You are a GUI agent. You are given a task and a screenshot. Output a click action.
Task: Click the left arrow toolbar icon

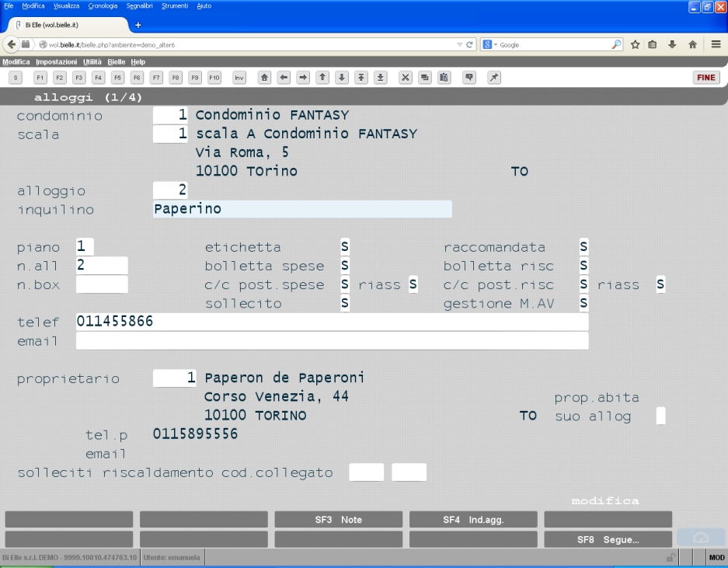tap(284, 78)
